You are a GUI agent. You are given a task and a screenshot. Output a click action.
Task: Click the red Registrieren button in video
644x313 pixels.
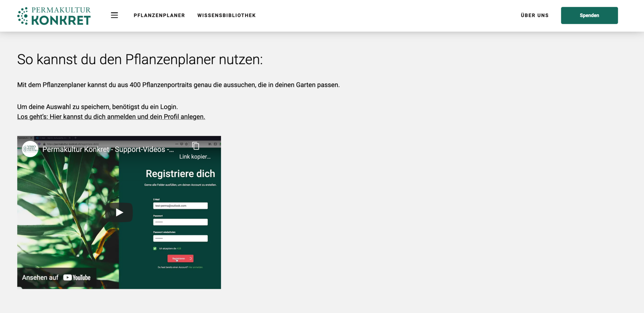pos(180,259)
